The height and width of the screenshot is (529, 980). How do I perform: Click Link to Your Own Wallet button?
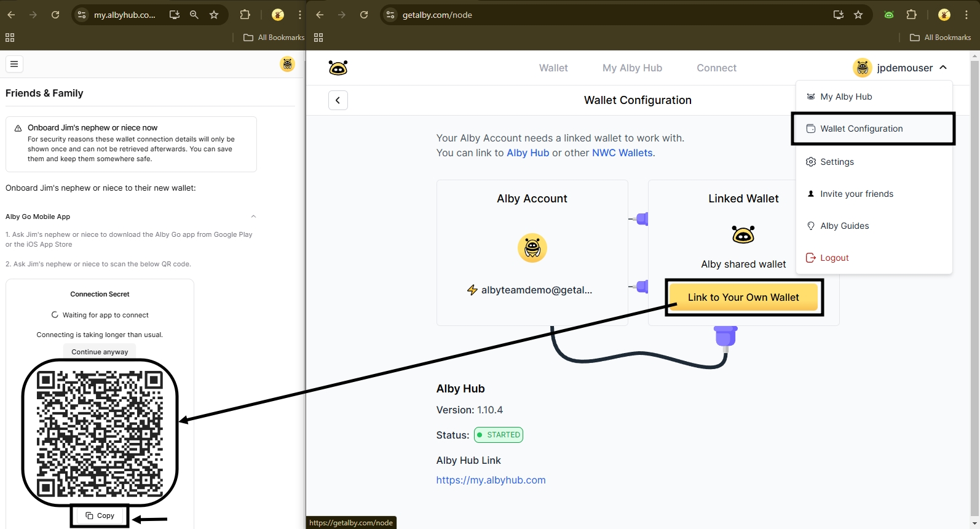[x=743, y=297]
